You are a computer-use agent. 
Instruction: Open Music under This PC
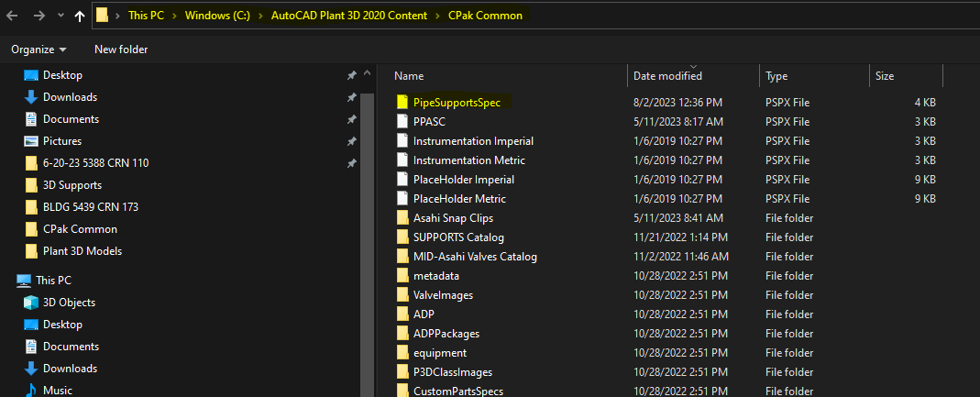coord(58,390)
